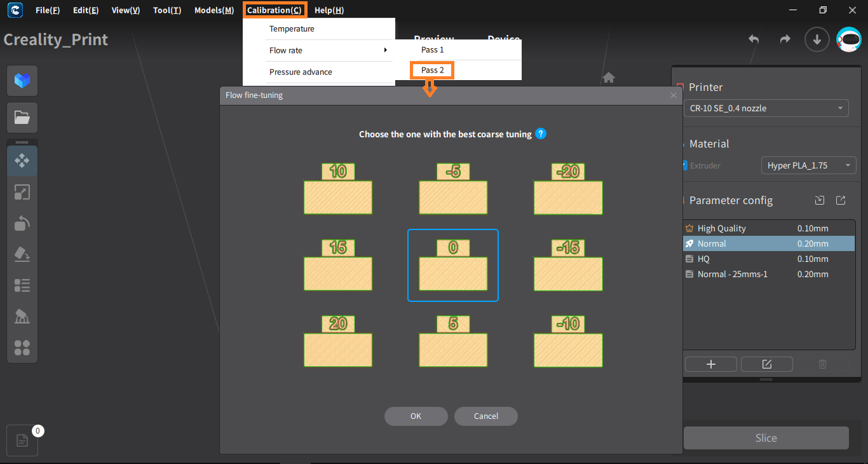The image size is (868, 464).
Task: Select the High Quality parameter profile
Action: tap(769, 228)
